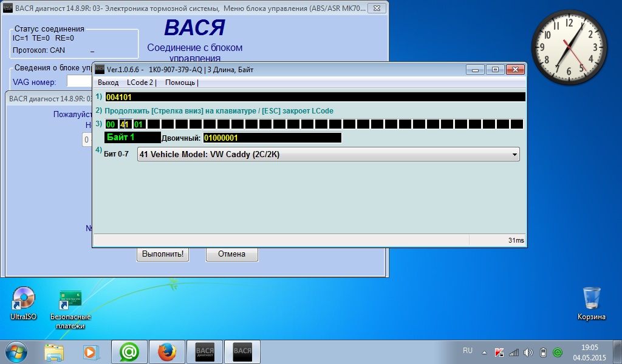The height and width of the screenshot is (364, 622).
Task: Close the LCode window
Action: 515,69
